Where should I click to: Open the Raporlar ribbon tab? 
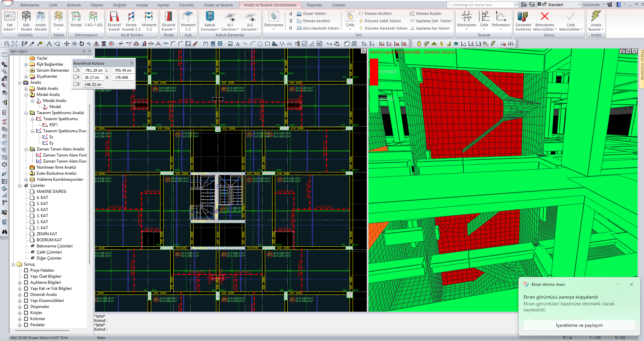coord(314,5)
